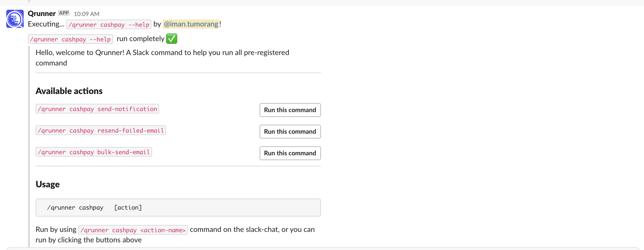
Task: Click the green checkmark emoji
Action: [x=171, y=39]
